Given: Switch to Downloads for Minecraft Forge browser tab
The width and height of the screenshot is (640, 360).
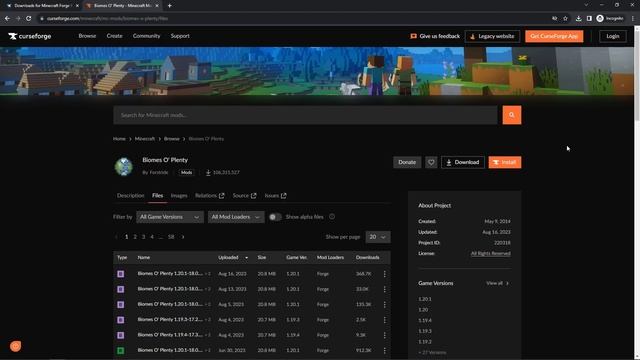Looking at the screenshot, I should click(x=42, y=6).
